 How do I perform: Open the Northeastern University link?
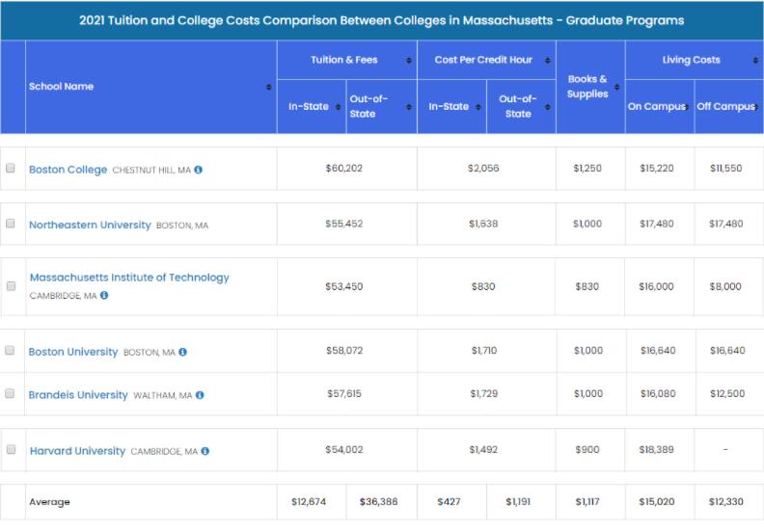coord(90,225)
